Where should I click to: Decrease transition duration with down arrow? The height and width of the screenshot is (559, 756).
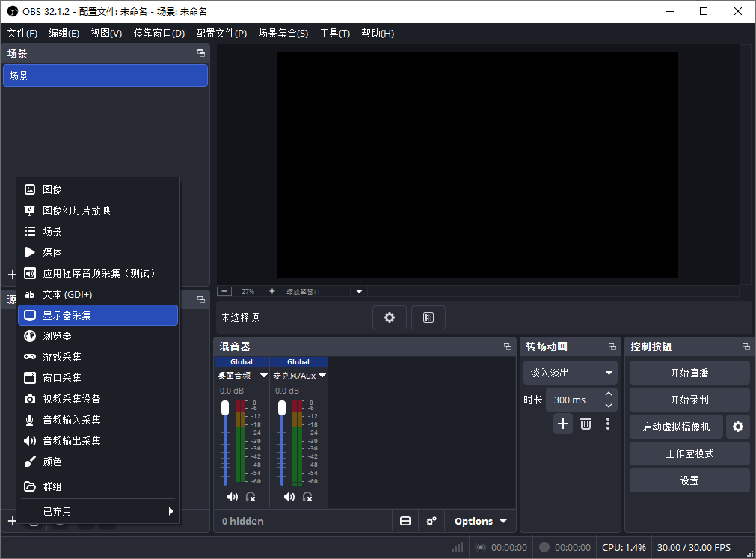pos(609,406)
